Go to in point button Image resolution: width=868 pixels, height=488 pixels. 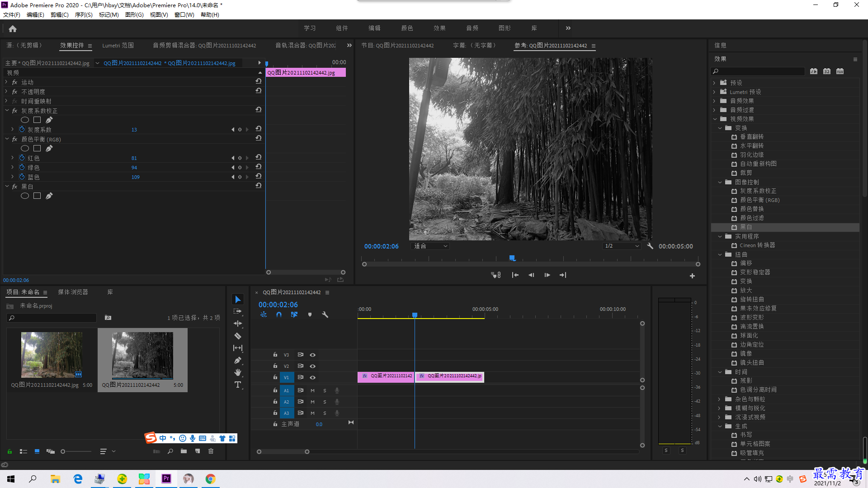[x=515, y=275]
